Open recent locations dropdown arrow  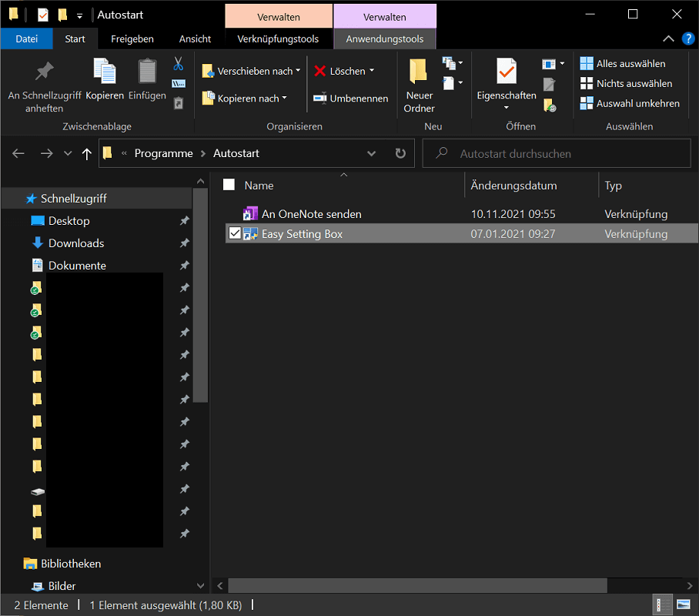click(x=68, y=153)
